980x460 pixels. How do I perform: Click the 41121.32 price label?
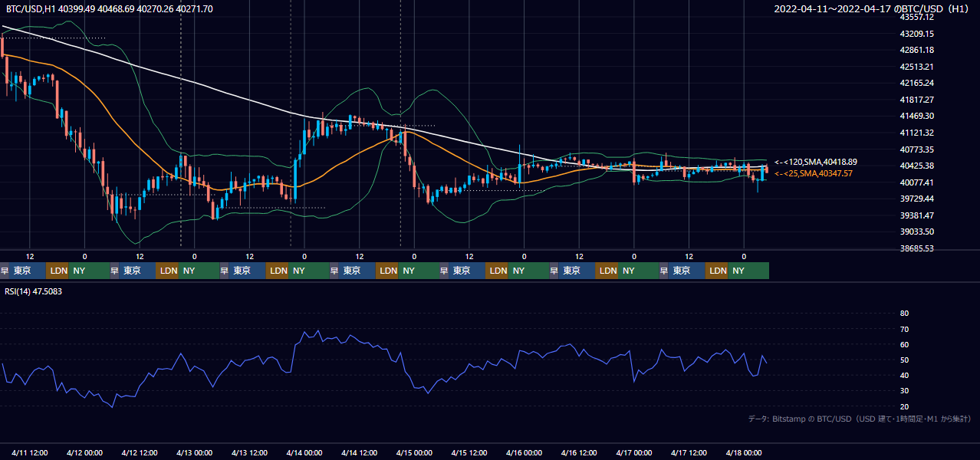click(916, 133)
